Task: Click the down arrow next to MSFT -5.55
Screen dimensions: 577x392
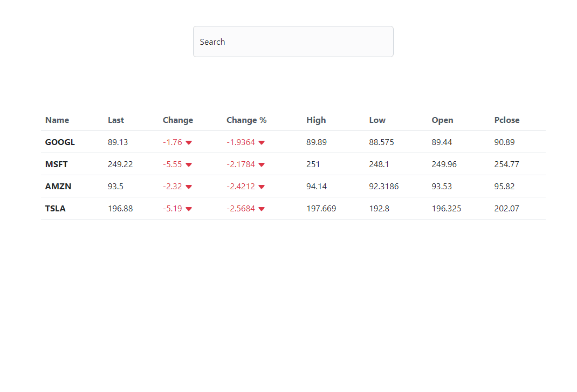Action: click(x=189, y=165)
